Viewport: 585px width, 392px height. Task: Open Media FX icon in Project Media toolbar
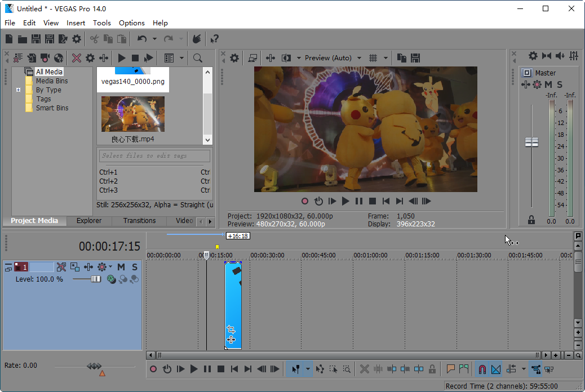[103, 58]
